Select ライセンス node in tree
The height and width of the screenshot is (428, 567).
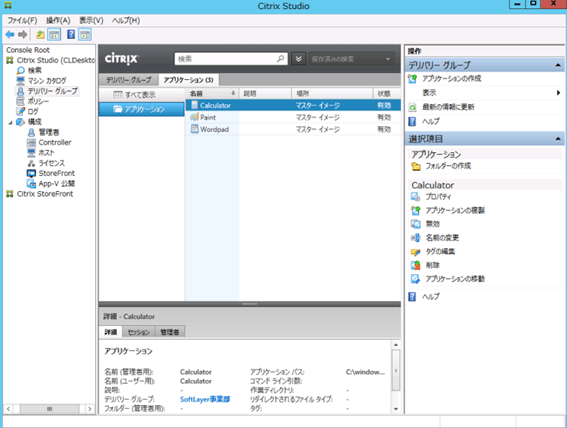tap(51, 163)
